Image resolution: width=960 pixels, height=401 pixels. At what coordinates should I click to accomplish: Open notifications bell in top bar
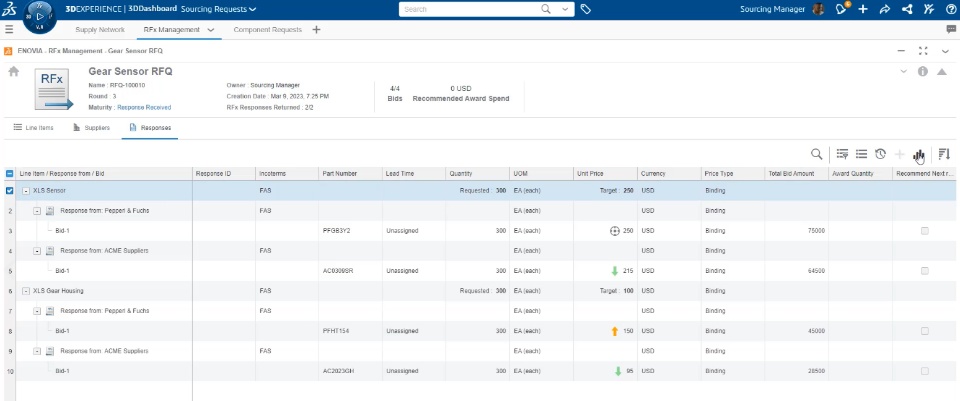[842, 9]
